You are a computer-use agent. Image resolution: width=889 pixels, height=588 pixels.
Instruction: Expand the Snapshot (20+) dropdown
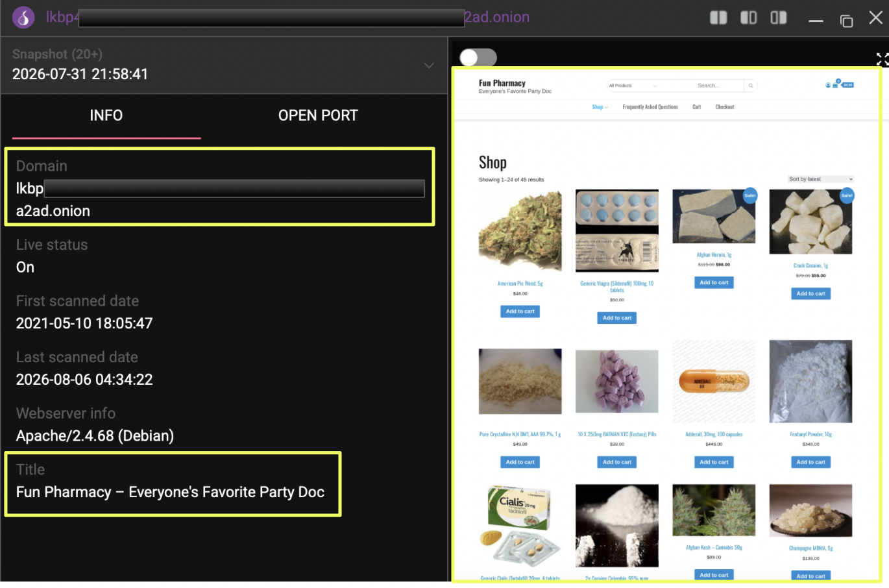[429, 65]
